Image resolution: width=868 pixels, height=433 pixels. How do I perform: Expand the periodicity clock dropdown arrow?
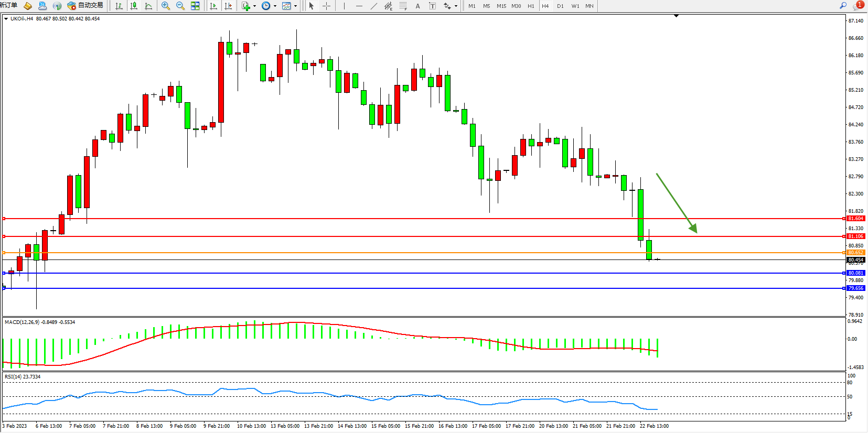(275, 6)
